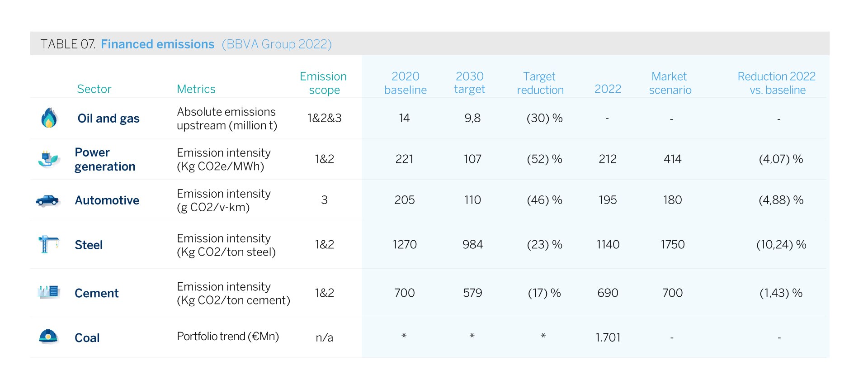Select the 'Oil and gas' sector name
868x385 pixels.
(108, 119)
